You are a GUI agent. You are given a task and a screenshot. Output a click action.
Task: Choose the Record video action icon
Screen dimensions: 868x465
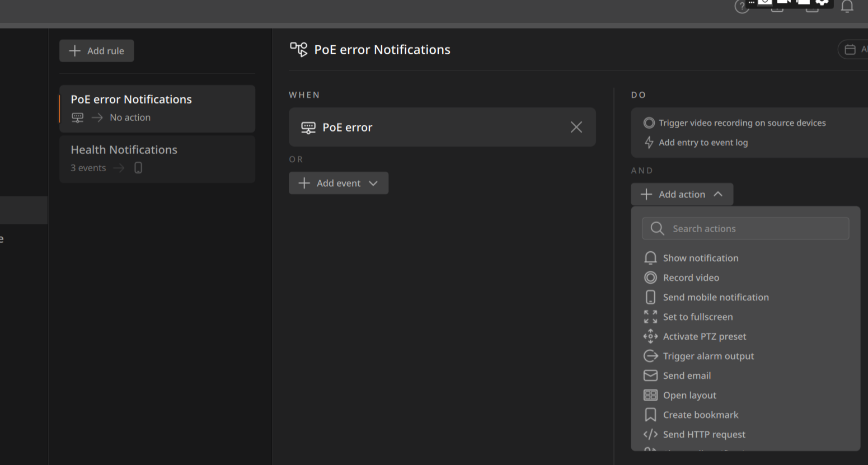tap(650, 278)
